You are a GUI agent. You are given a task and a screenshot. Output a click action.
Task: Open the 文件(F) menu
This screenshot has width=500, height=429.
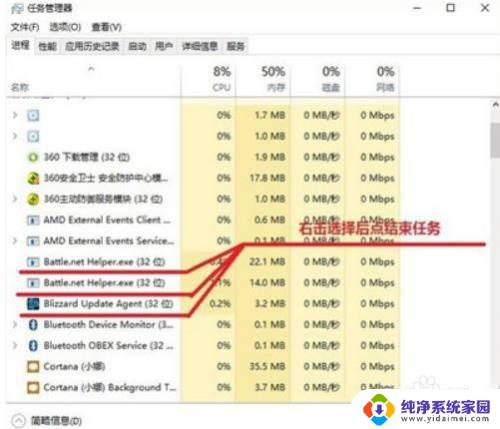point(25,27)
